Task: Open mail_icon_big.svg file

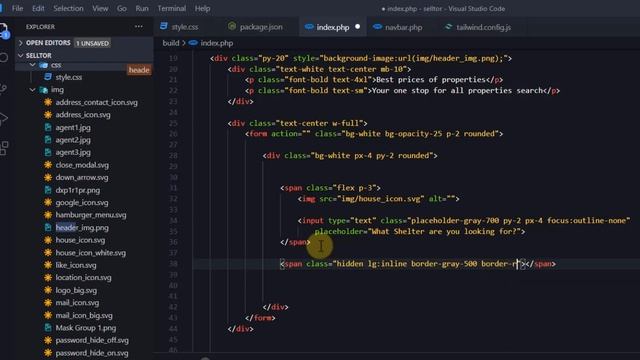Action: [84, 315]
